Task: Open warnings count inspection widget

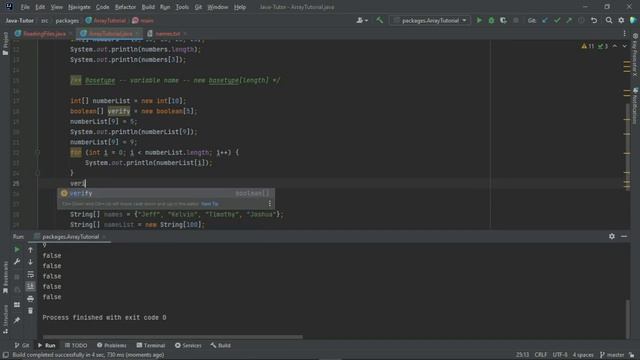Action: pyautogui.click(x=588, y=46)
